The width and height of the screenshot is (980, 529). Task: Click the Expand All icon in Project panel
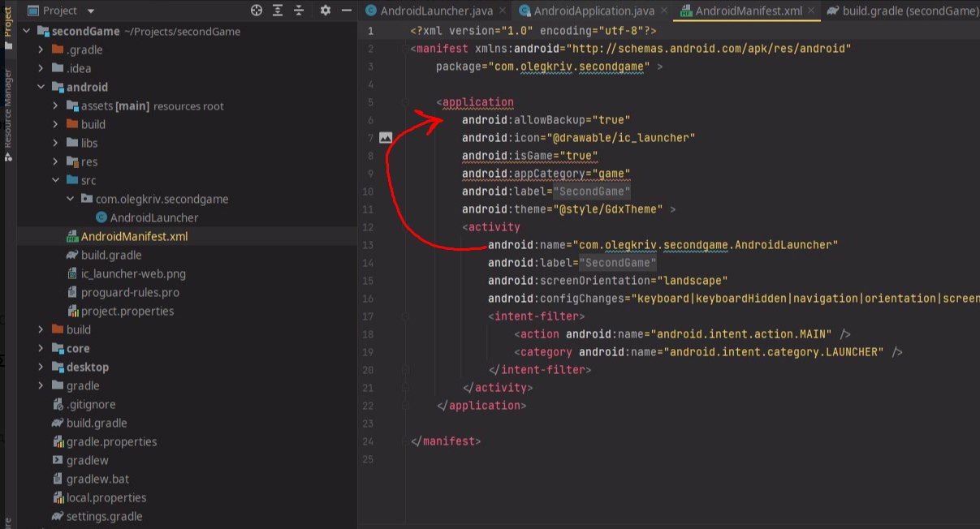point(278,11)
